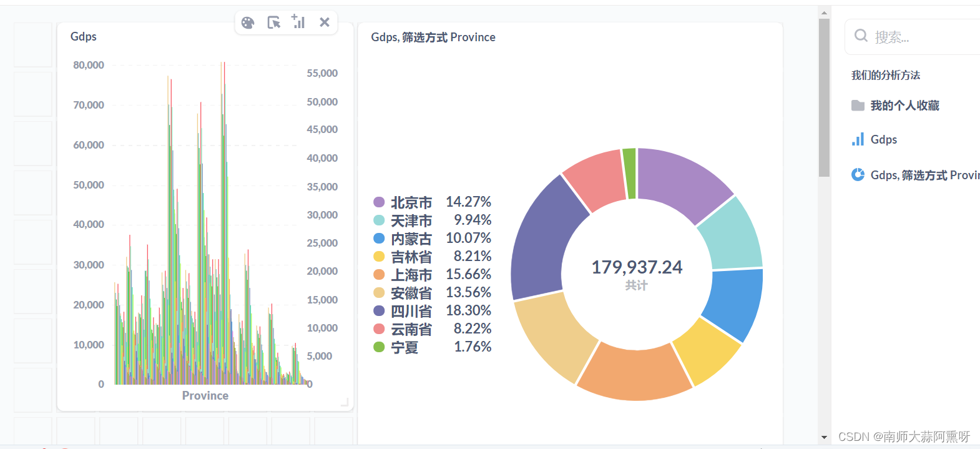
Task: Click the 四川省 legend color dot
Action: pos(379,310)
